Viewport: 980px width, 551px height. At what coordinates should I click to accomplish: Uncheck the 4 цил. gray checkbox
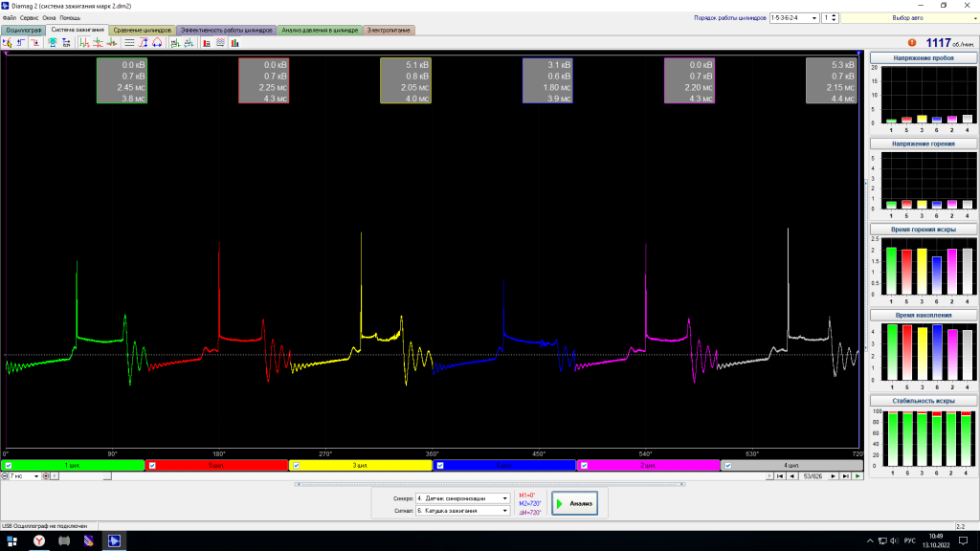(x=728, y=466)
